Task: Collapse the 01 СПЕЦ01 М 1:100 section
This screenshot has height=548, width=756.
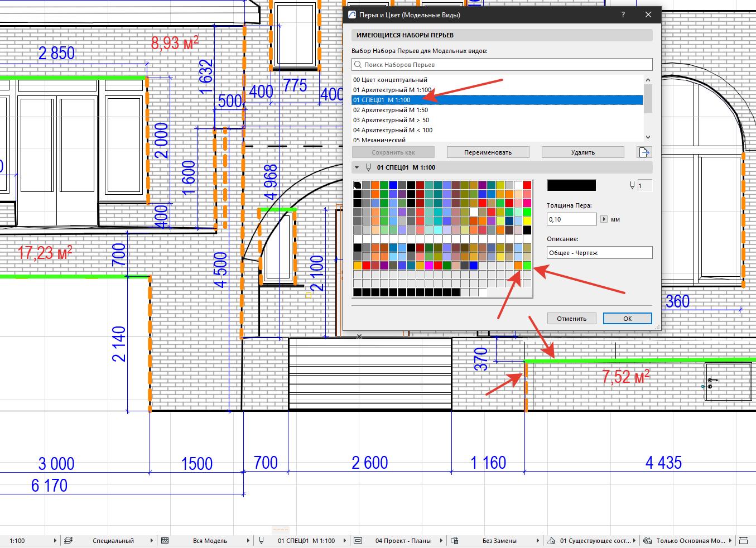Action: [x=357, y=167]
